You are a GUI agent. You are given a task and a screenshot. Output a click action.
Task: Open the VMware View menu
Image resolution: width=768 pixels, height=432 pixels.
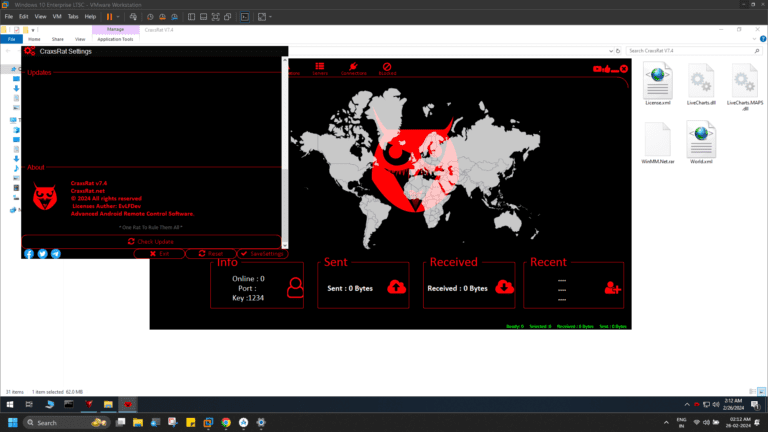[40, 17]
